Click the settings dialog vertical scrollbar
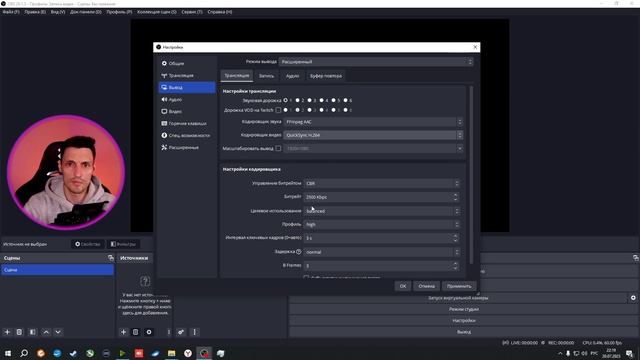This screenshot has height=360, width=640. (x=471, y=175)
